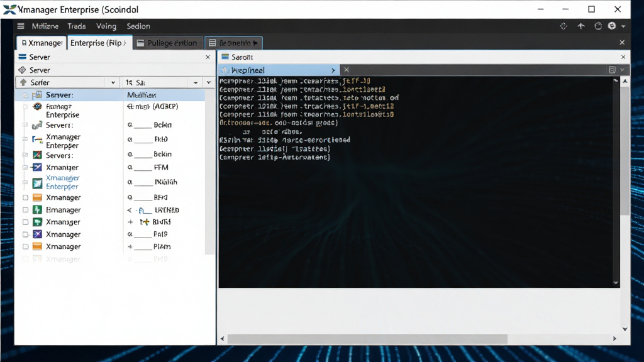Click the chevron on the Wepineel tab

coord(333,70)
